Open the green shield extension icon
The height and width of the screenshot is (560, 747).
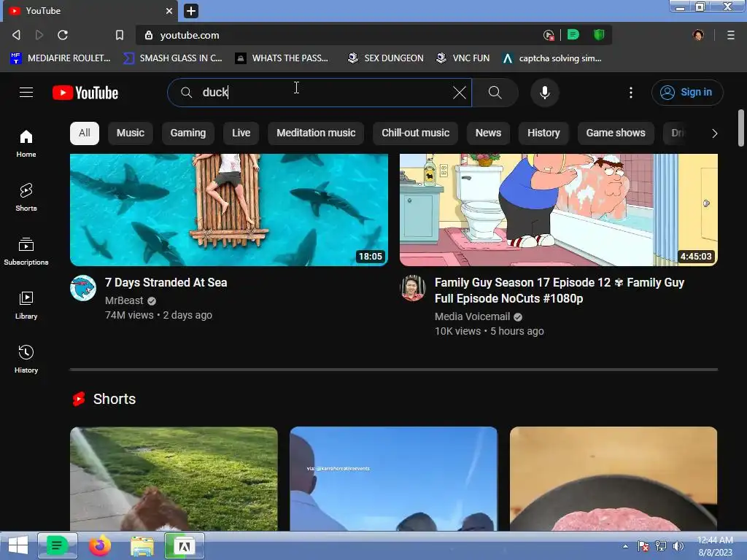coord(599,35)
